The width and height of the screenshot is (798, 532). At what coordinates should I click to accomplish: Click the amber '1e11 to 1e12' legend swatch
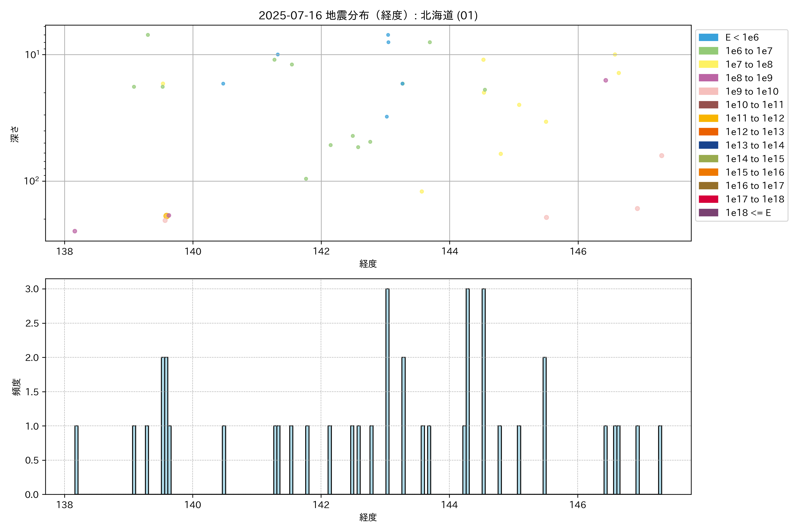(x=708, y=118)
